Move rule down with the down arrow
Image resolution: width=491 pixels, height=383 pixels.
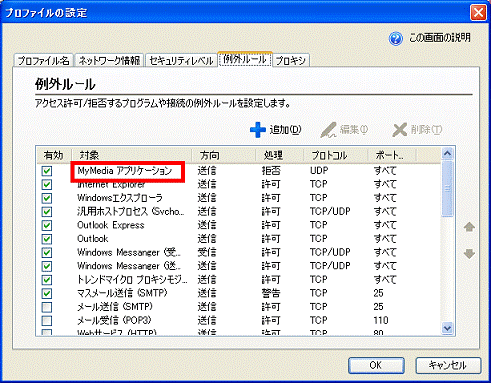point(469,254)
